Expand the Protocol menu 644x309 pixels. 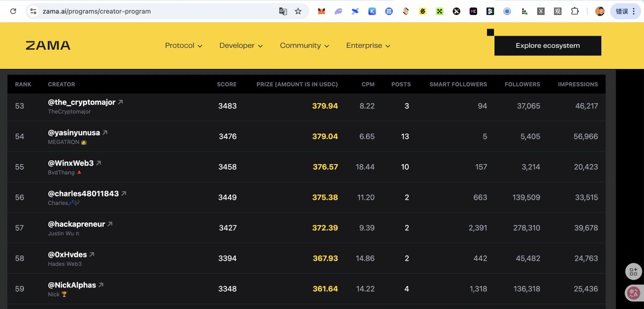pyautogui.click(x=184, y=46)
